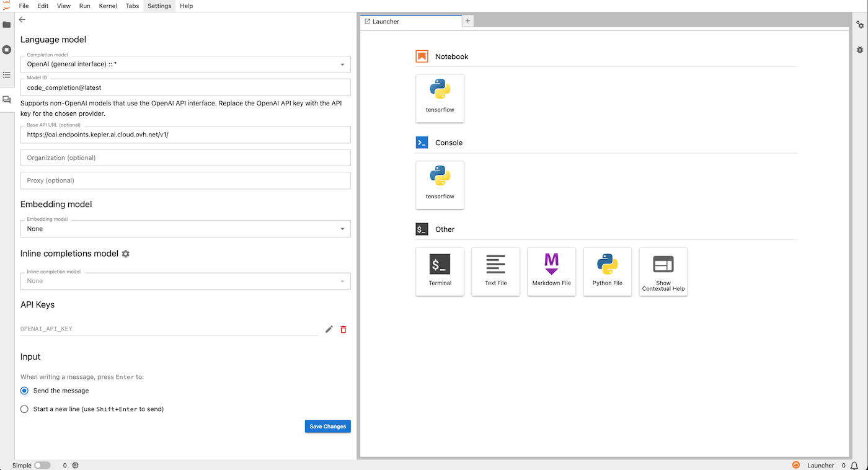The width and height of the screenshot is (868, 470).
Task: Choose Start a new line option
Action: tap(24, 409)
